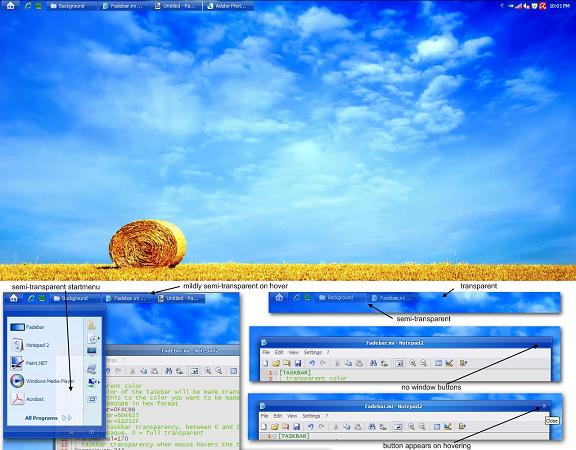Click the Replace icon in the Notepad2 window with the Close tooltip

383,426
